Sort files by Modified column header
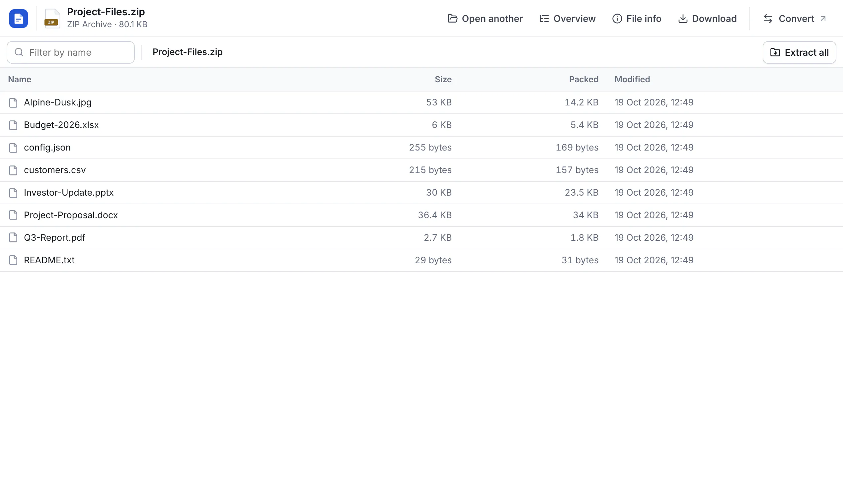The height and width of the screenshot is (504, 843). click(x=632, y=80)
